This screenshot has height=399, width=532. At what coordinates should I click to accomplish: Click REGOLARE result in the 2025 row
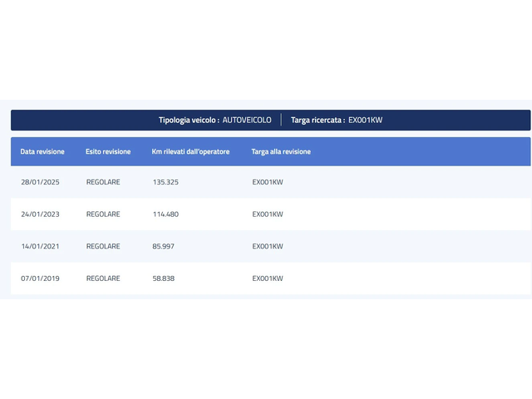click(x=103, y=182)
